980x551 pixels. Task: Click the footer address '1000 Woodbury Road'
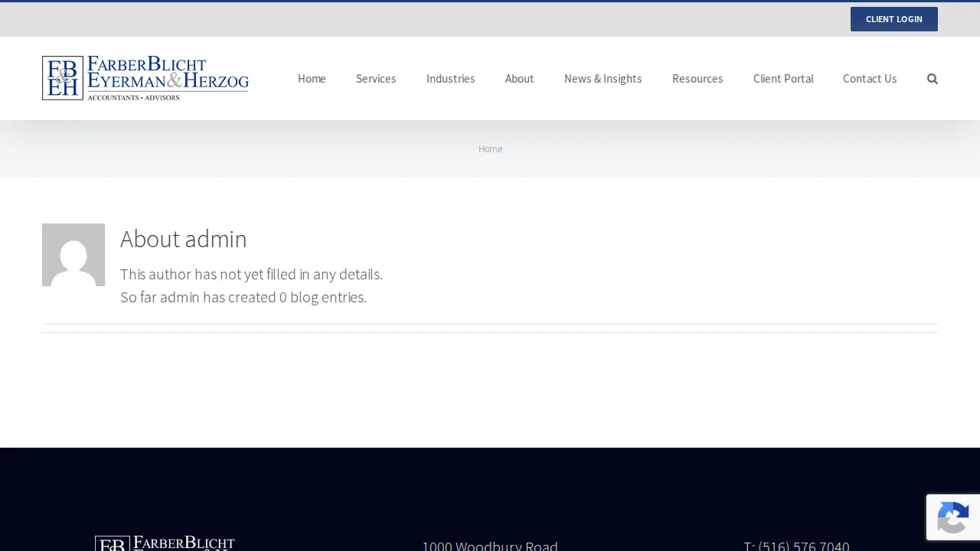pos(490,546)
